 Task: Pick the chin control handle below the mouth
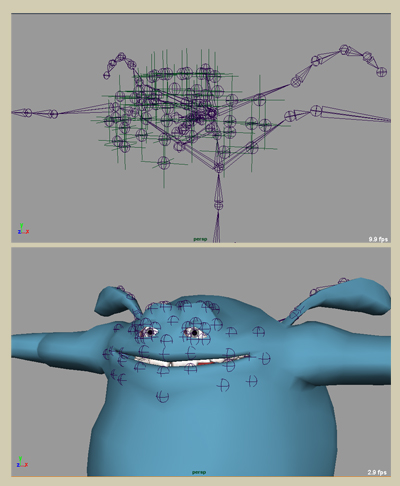(x=162, y=397)
